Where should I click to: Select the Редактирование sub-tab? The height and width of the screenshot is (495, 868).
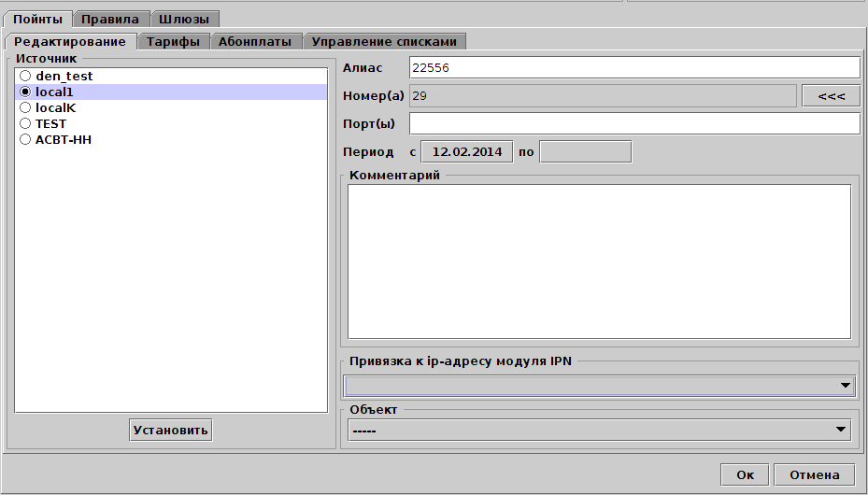pos(70,41)
